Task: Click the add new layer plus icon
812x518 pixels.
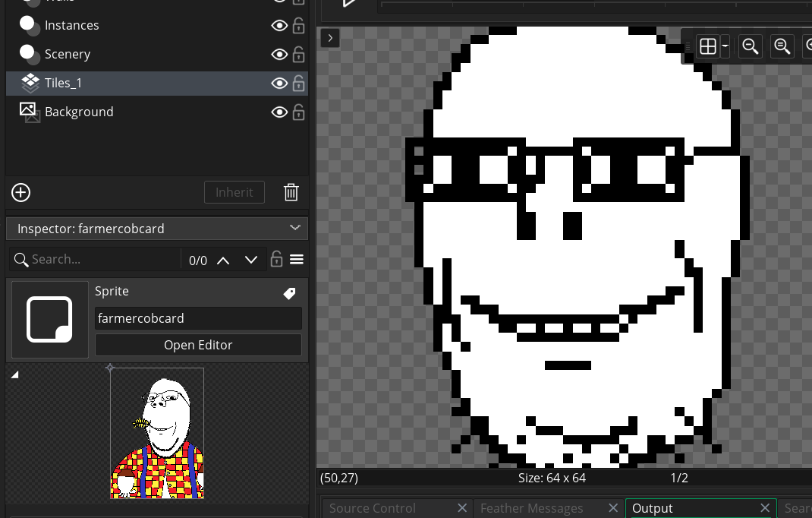Action: (x=21, y=192)
